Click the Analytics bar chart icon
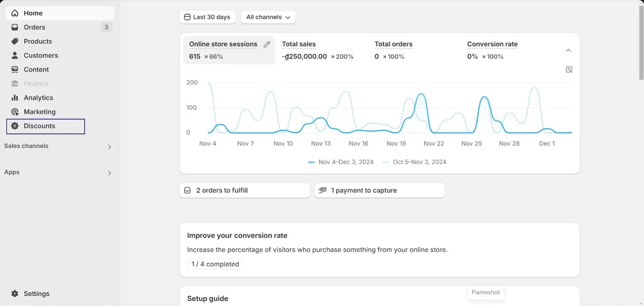 (15, 98)
